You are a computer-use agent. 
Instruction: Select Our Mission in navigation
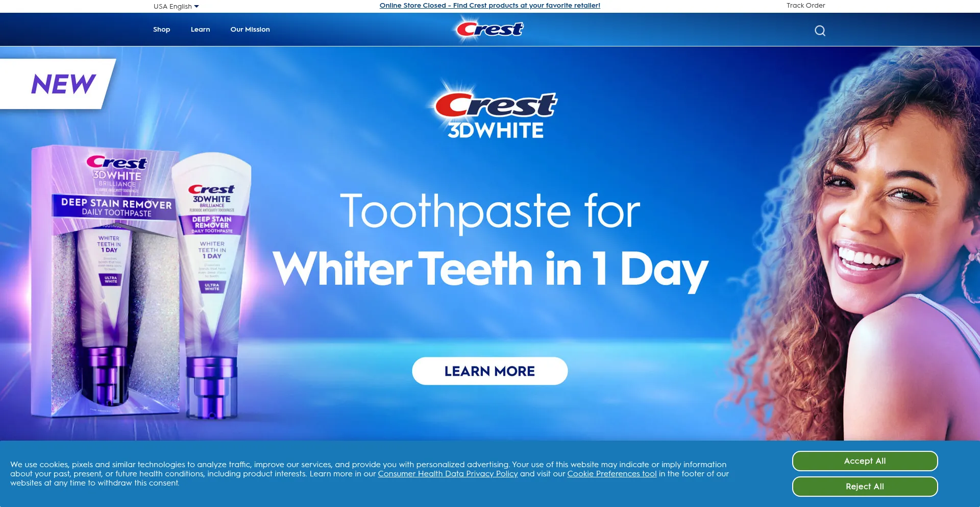click(250, 30)
